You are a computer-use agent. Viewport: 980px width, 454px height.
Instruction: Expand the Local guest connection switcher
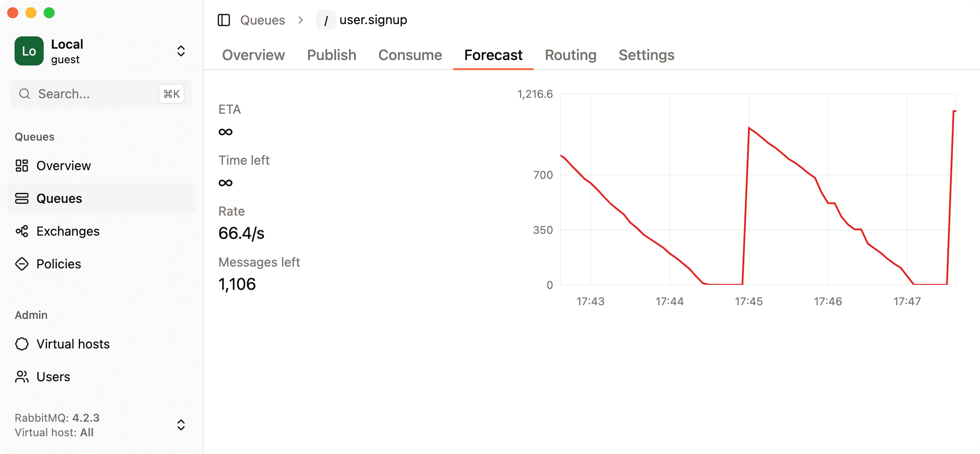click(x=181, y=51)
